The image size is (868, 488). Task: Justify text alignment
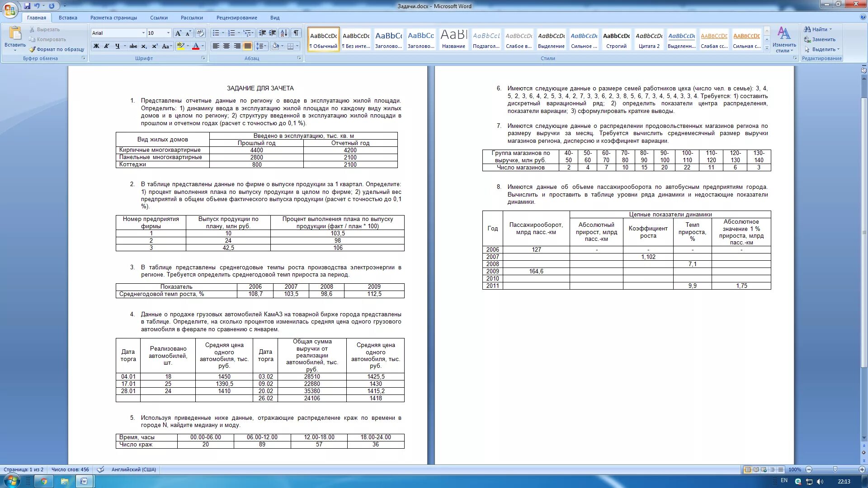(248, 46)
